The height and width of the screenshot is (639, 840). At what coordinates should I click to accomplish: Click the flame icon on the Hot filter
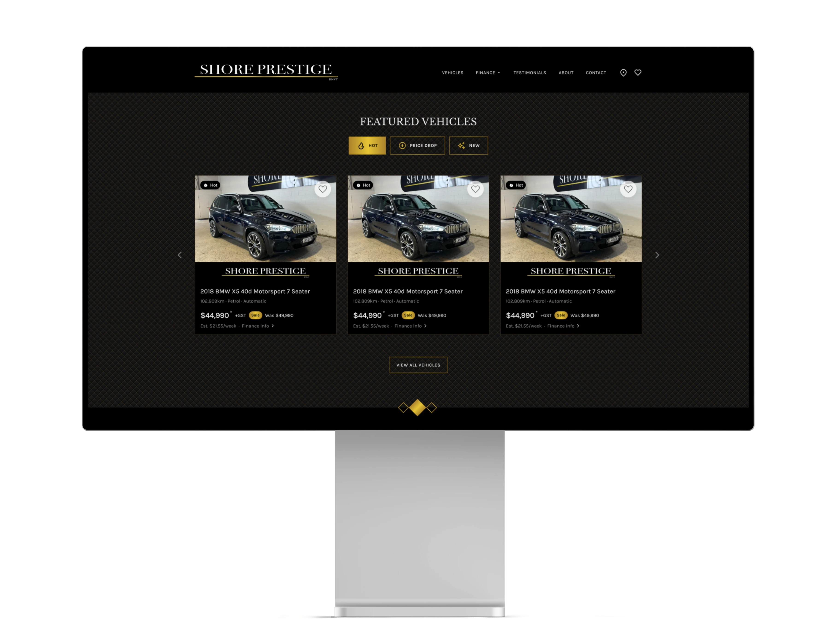tap(361, 145)
